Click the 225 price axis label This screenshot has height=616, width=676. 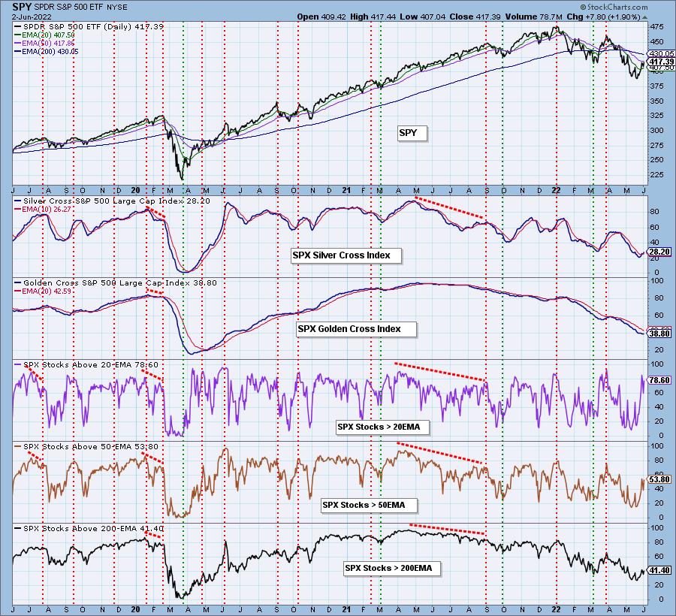(x=657, y=174)
